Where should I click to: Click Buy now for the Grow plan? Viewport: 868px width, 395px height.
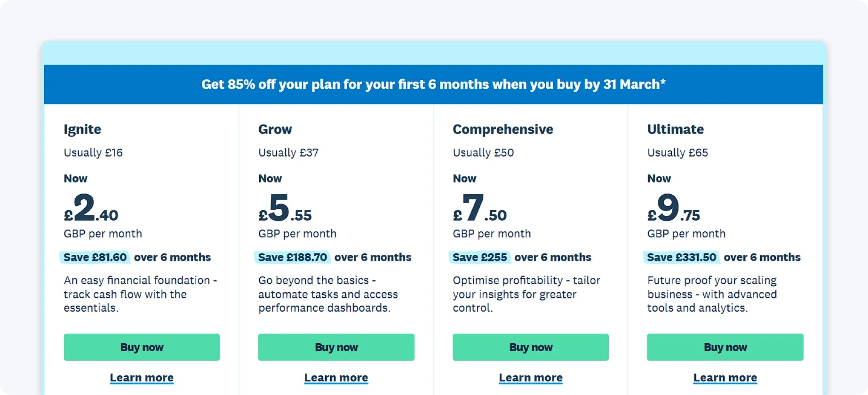pos(336,347)
